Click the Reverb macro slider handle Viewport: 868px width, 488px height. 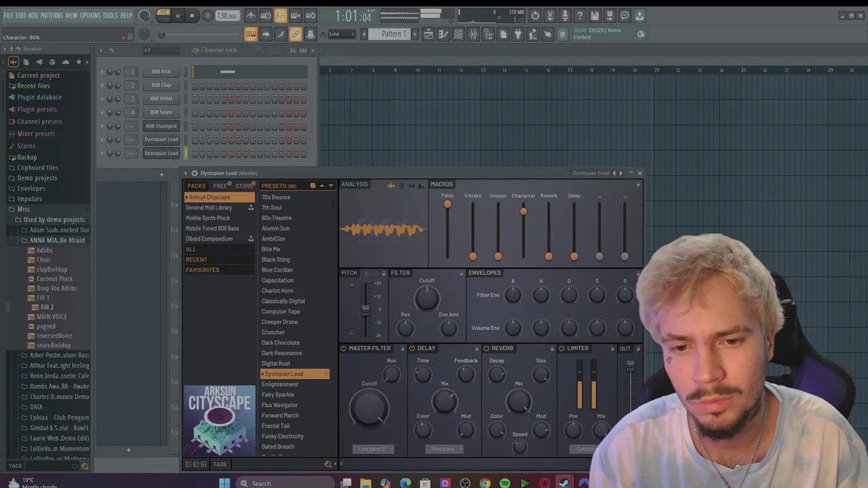click(x=549, y=256)
